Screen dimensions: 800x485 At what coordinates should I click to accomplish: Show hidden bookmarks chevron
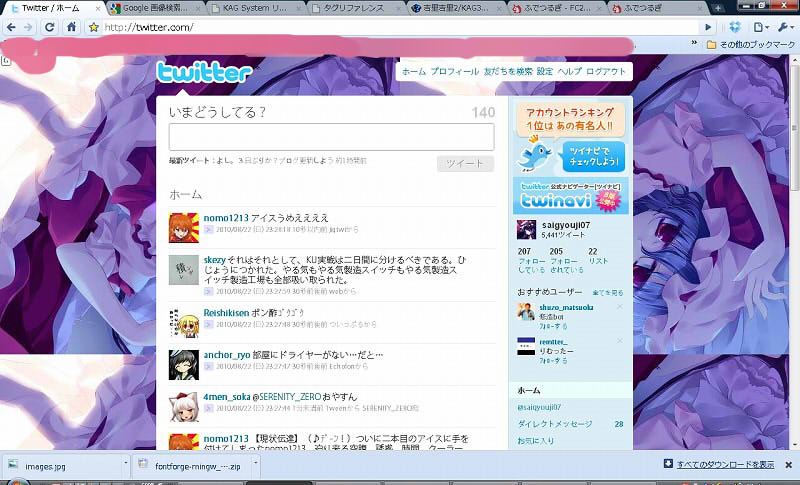point(694,43)
